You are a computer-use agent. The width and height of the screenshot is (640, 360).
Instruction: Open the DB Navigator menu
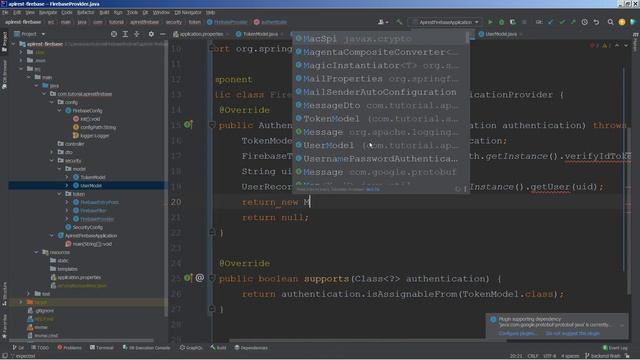(x=188, y=13)
